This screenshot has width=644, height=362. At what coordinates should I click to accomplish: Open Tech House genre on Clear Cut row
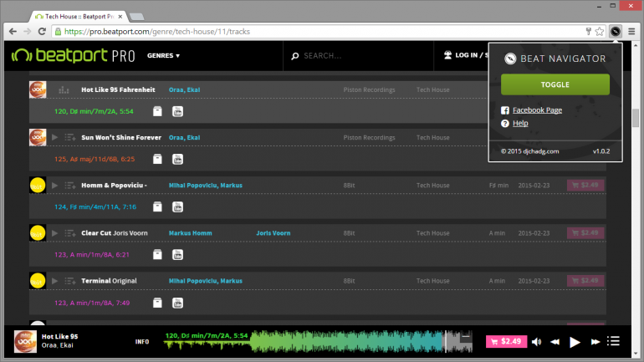[x=433, y=233]
